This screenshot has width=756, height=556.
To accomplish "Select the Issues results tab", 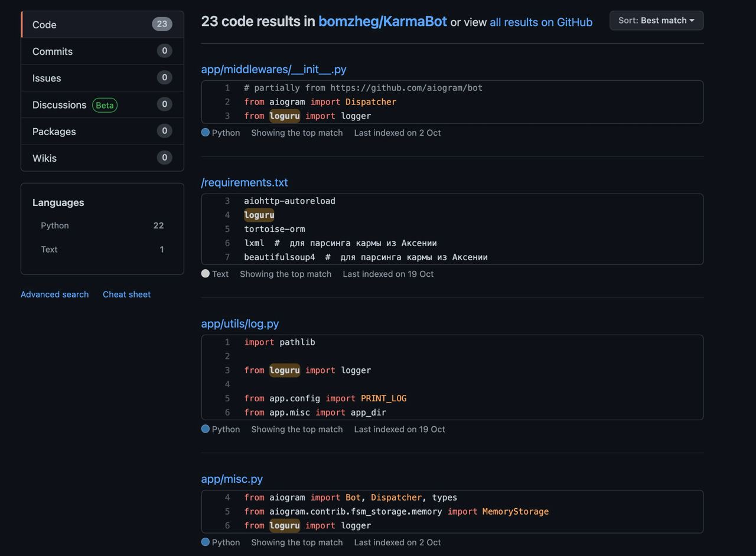I will click(x=102, y=78).
